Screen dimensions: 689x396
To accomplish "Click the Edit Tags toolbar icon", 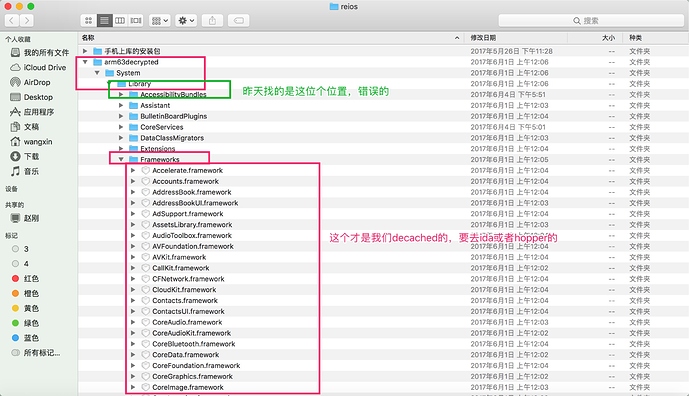I will (x=239, y=20).
